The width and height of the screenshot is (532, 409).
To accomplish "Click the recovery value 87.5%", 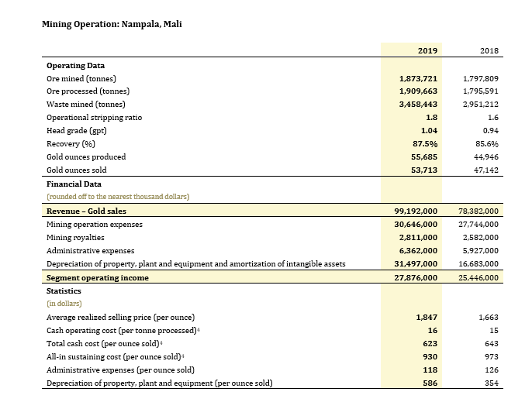I will tap(425, 144).
